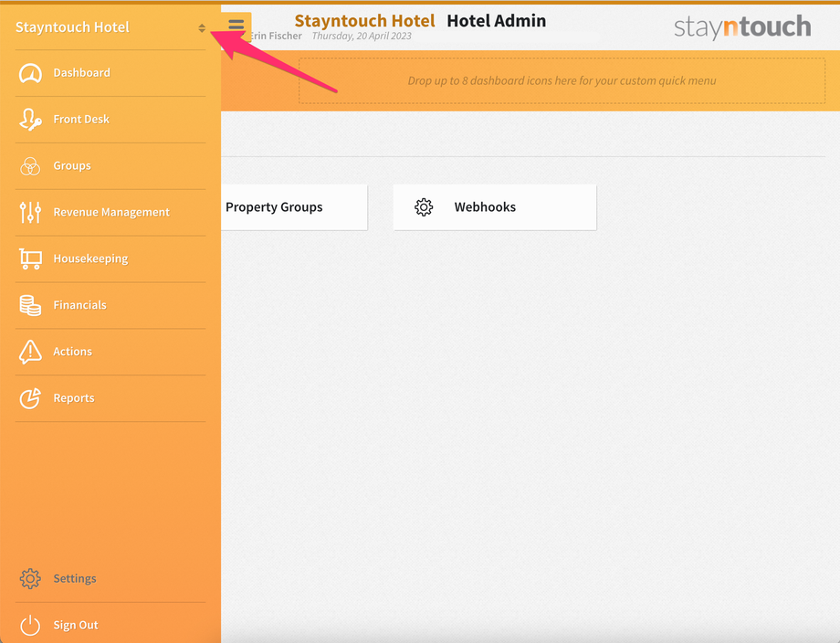Go to Revenue Management
This screenshot has width=840, height=643.
[110, 212]
